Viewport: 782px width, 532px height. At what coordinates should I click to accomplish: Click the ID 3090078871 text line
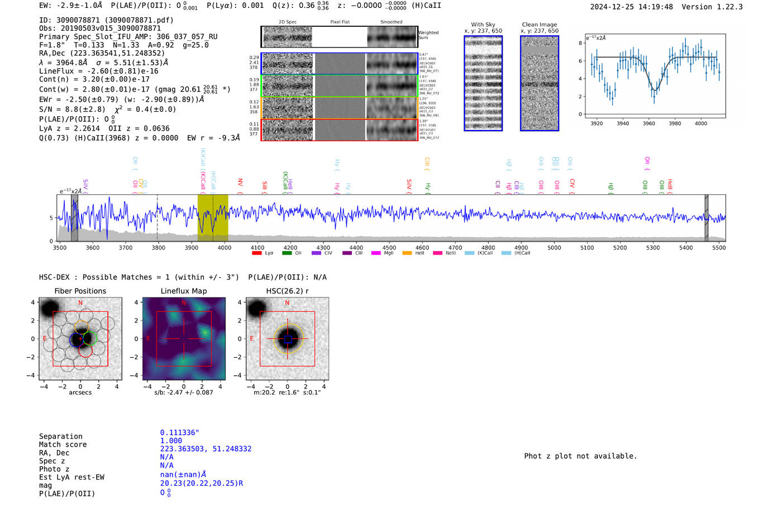pyautogui.click(x=106, y=20)
